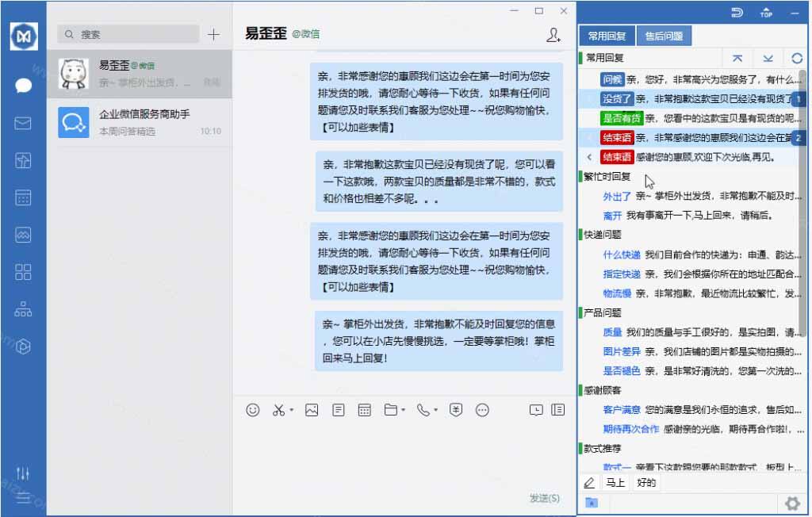
Task: Click the scroll-to-bottom arrow in reply panel
Action: pyautogui.click(x=768, y=58)
